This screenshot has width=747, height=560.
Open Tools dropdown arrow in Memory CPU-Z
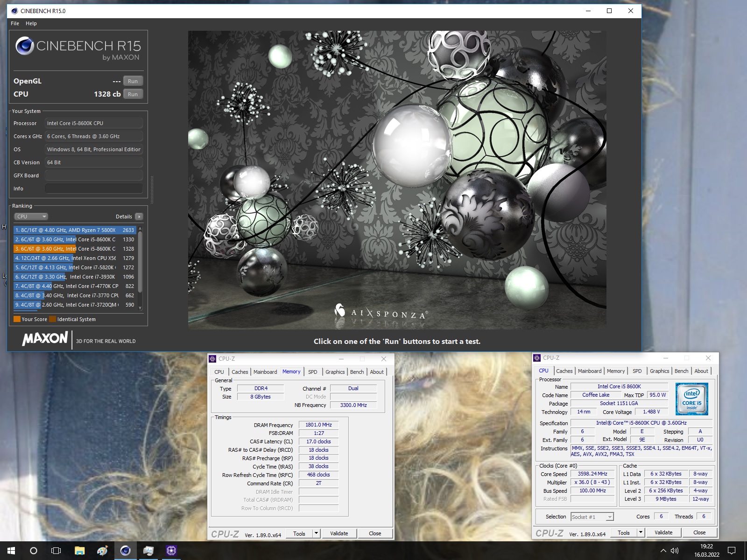click(x=316, y=533)
